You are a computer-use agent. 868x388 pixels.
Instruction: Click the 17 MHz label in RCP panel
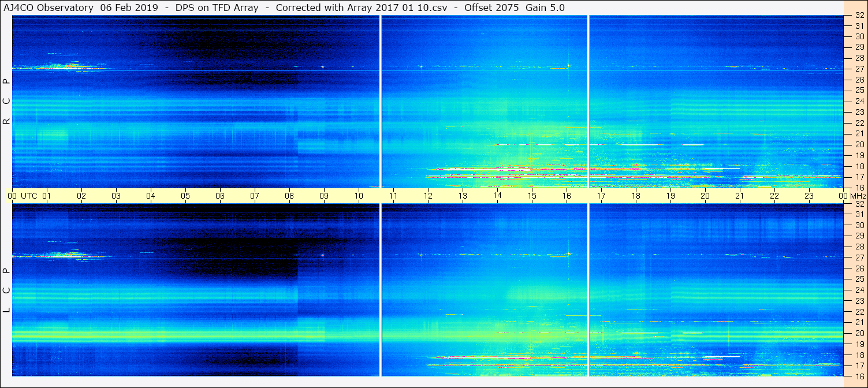[859, 177]
